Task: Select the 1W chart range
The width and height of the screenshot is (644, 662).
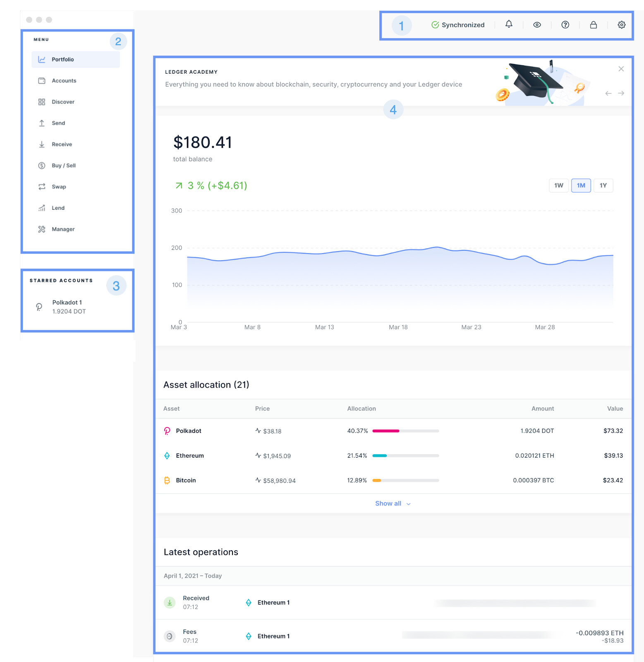Action: click(558, 185)
